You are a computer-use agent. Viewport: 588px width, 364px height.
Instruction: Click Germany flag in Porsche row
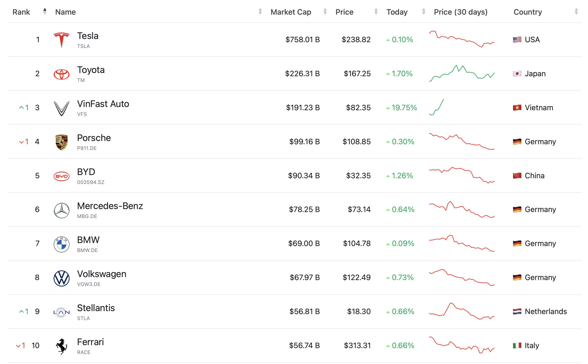(x=517, y=142)
